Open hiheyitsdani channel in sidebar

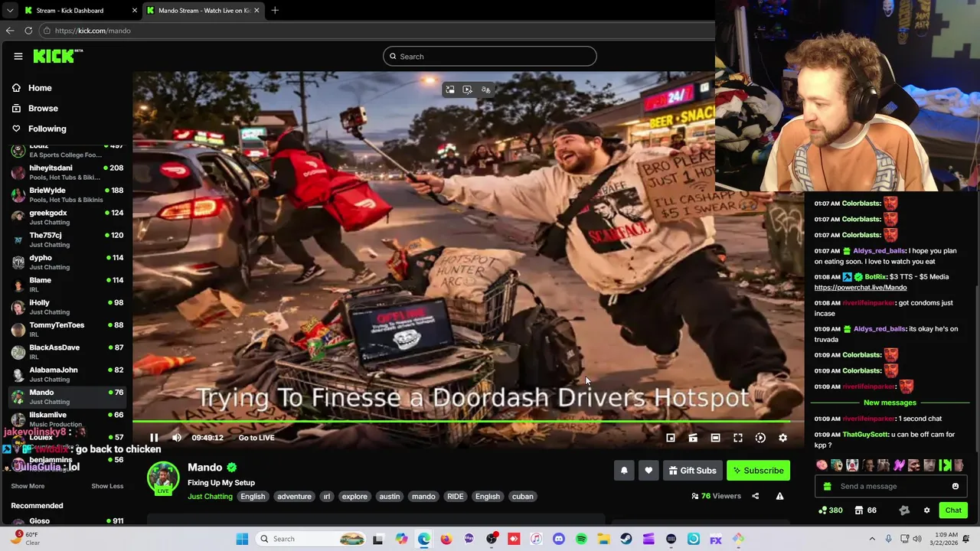pyautogui.click(x=67, y=172)
